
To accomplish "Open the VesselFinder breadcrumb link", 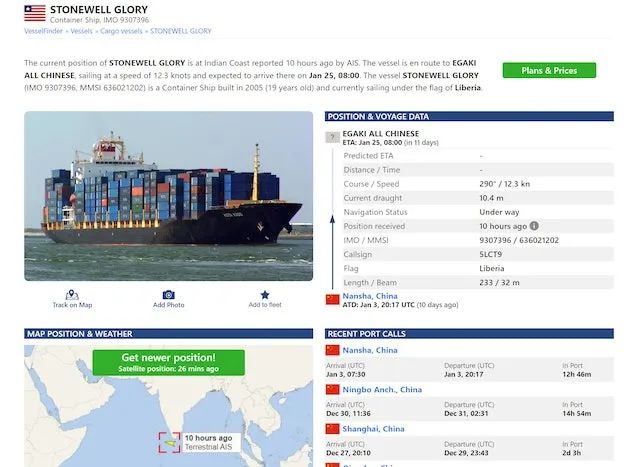I will [43, 31].
